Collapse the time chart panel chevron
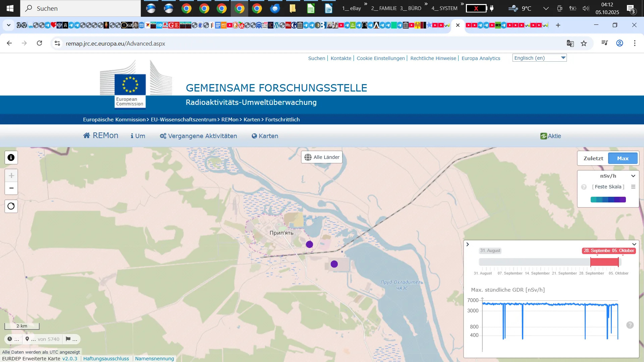Screen dimensions: 644x362 pyautogui.click(x=634, y=244)
